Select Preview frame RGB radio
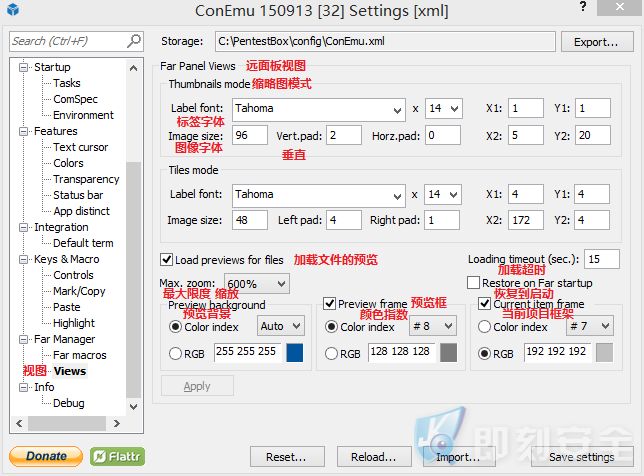This screenshot has width=644, height=476. [331, 354]
